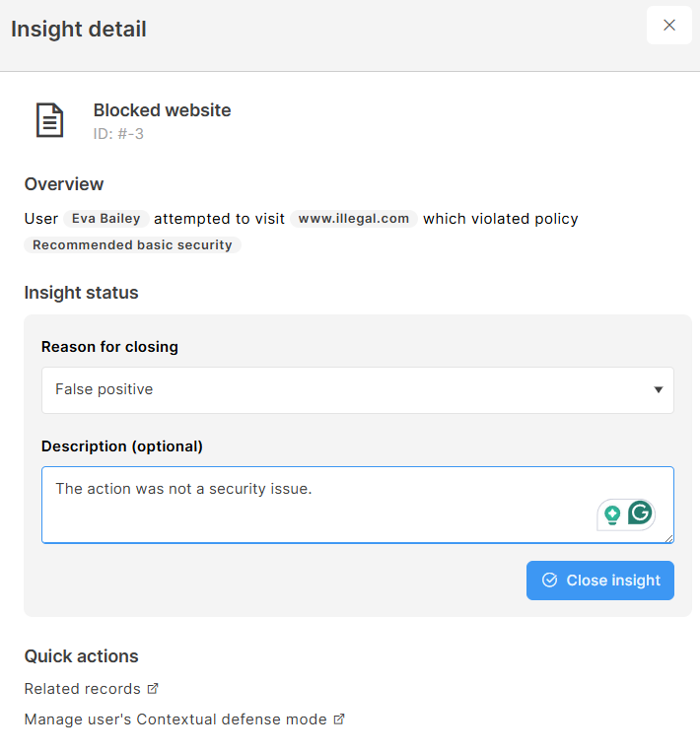
Task: Click the checkmark icon in Close insight
Action: tap(549, 581)
